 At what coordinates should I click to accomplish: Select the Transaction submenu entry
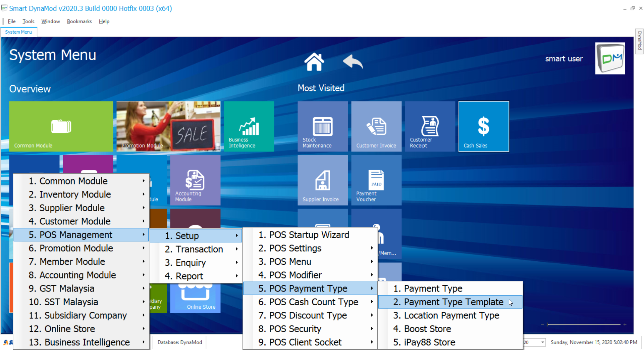[x=196, y=249]
